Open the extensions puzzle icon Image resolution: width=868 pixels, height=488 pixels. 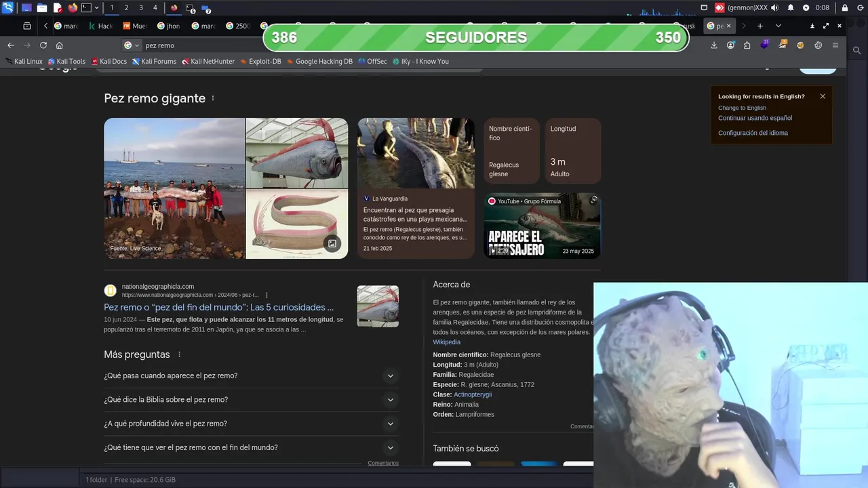747,45
